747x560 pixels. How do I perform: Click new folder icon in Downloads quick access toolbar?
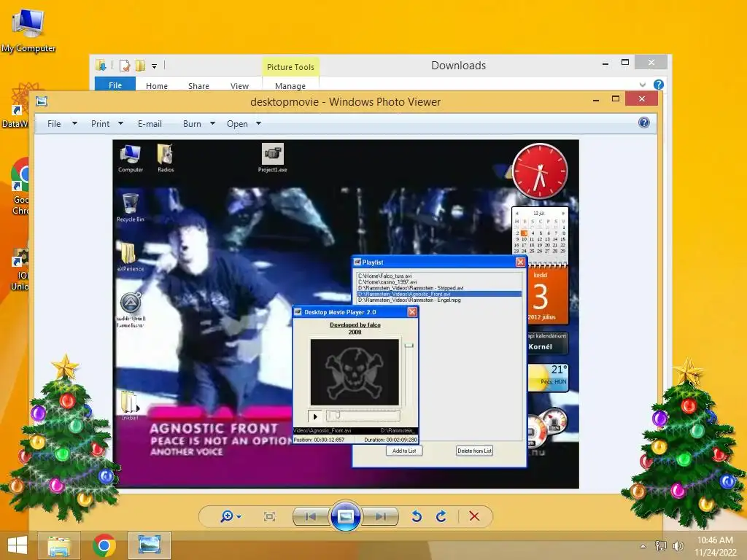pos(140,65)
